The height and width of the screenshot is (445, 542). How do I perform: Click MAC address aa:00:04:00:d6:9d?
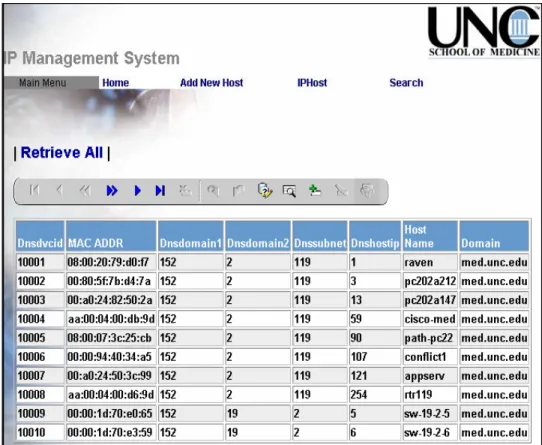[111, 395]
